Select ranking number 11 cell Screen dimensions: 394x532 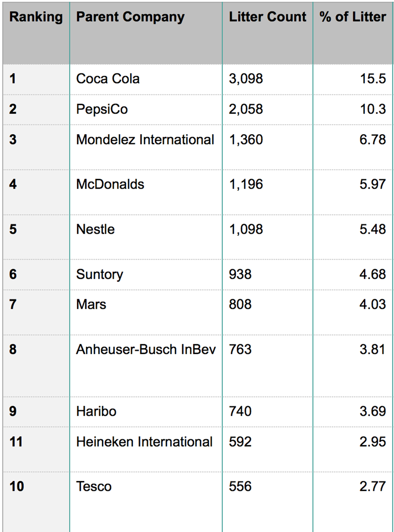pyautogui.click(x=16, y=442)
